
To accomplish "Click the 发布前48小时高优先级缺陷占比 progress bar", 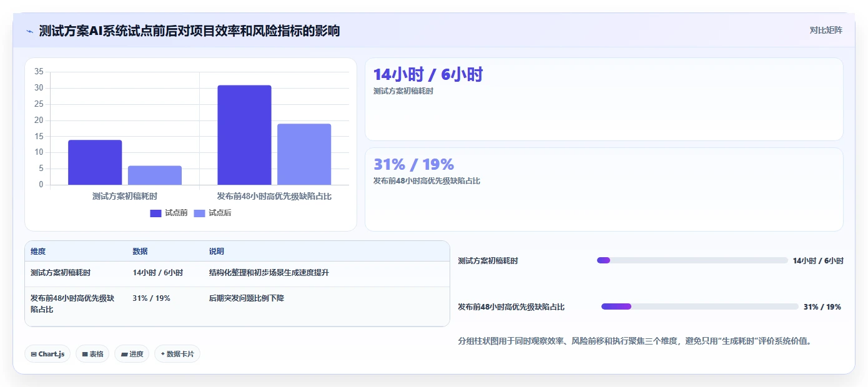I will 700,306.
